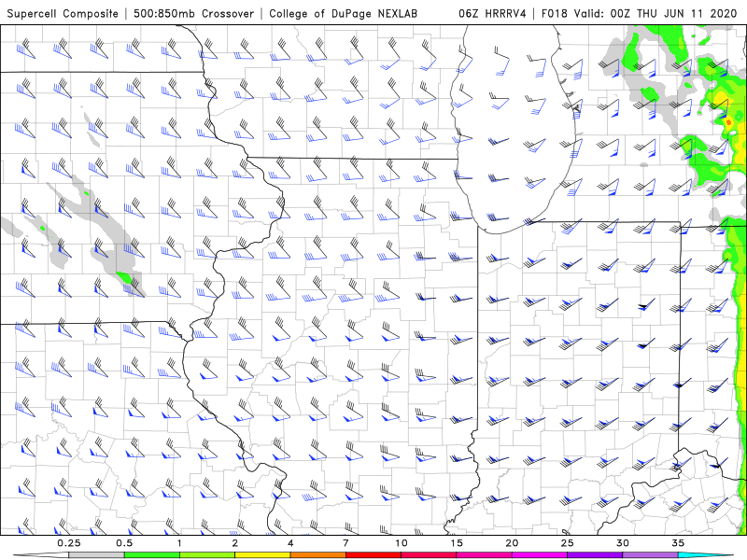Select the color bar segment between 10 and 15
The height and width of the screenshot is (560, 747).
coord(429,555)
